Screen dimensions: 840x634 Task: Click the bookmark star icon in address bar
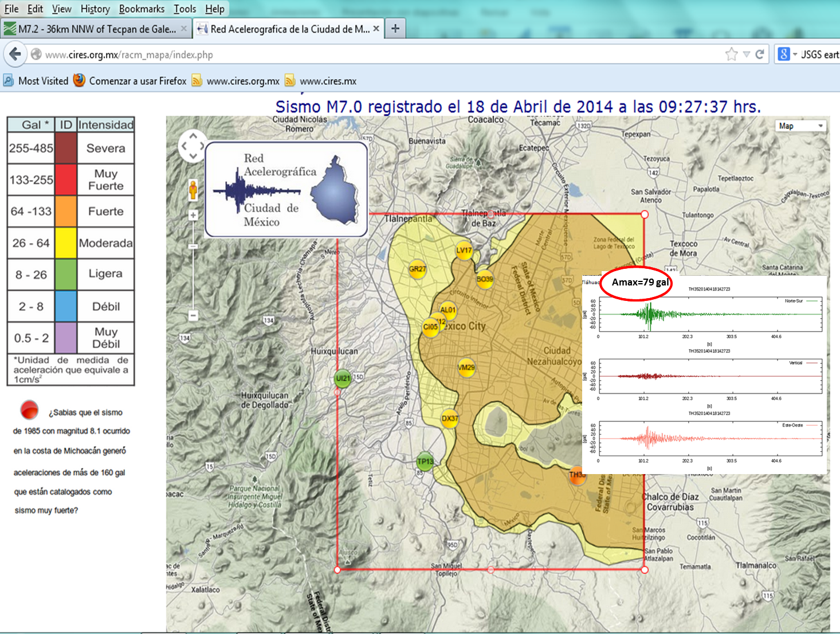(x=731, y=54)
